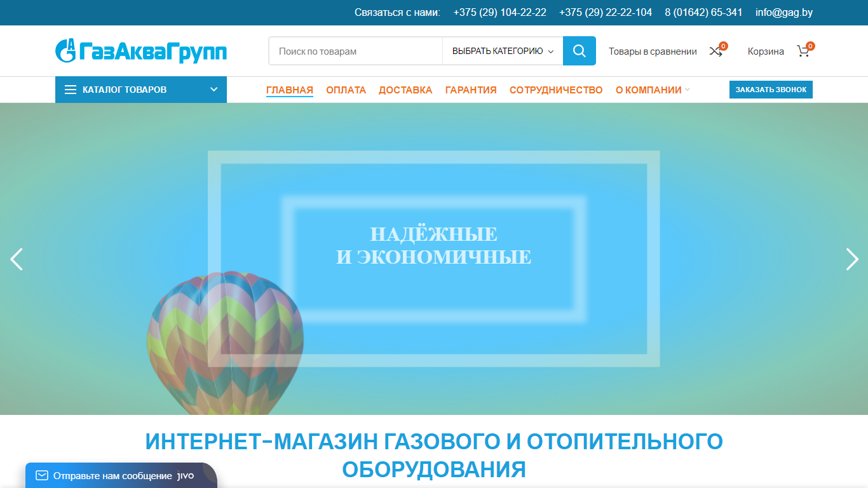Open the Выбрать категорию dropdown
This screenshot has height=488, width=868.
coord(503,51)
